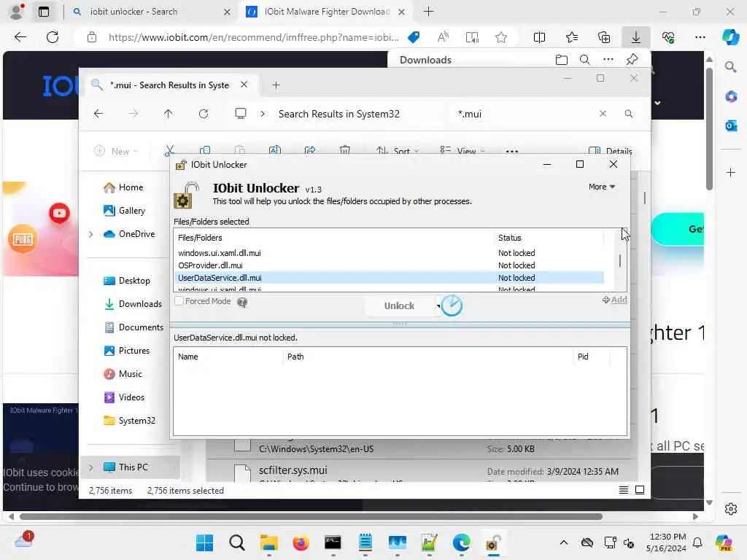Image resolution: width=747 pixels, height=560 pixels.
Task: Go back in File Explorer
Action: click(98, 114)
